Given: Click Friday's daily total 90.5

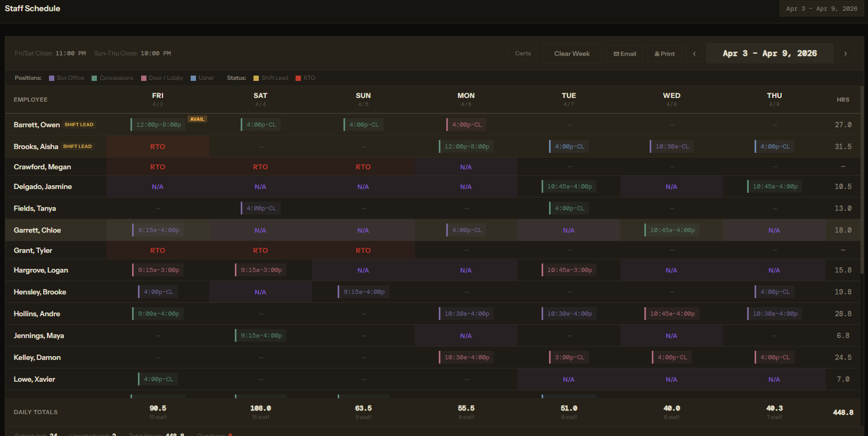Looking at the screenshot, I should pos(158,408).
